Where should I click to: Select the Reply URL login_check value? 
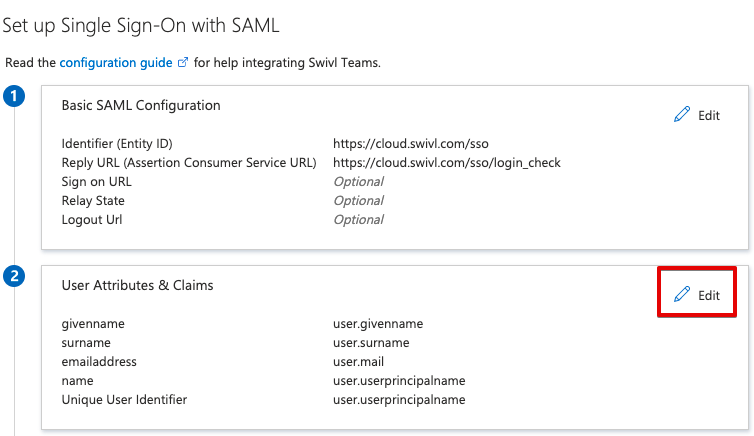click(x=447, y=163)
